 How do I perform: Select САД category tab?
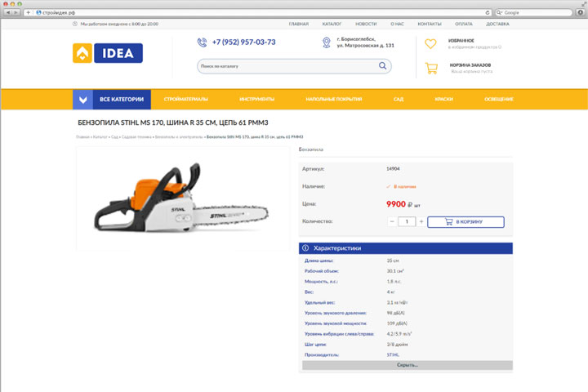tap(399, 100)
